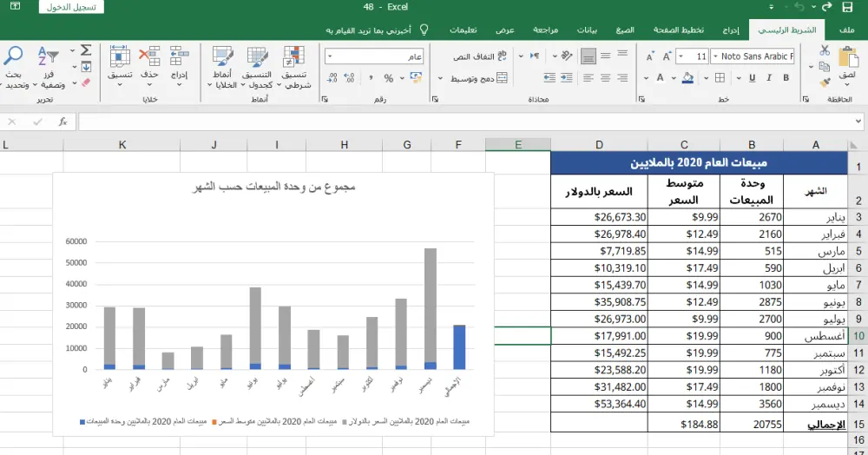Viewport: 868px width, 455px height.
Task: Switch to the View tab (عرض)
Action: pos(505,30)
